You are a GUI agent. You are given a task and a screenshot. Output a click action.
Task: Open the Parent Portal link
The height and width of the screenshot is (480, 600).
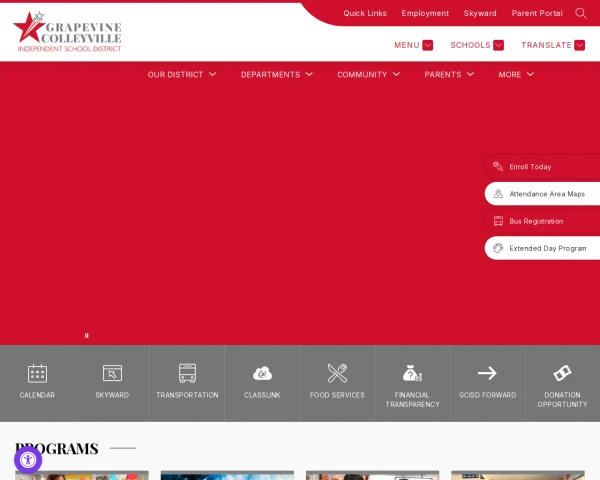click(x=537, y=13)
